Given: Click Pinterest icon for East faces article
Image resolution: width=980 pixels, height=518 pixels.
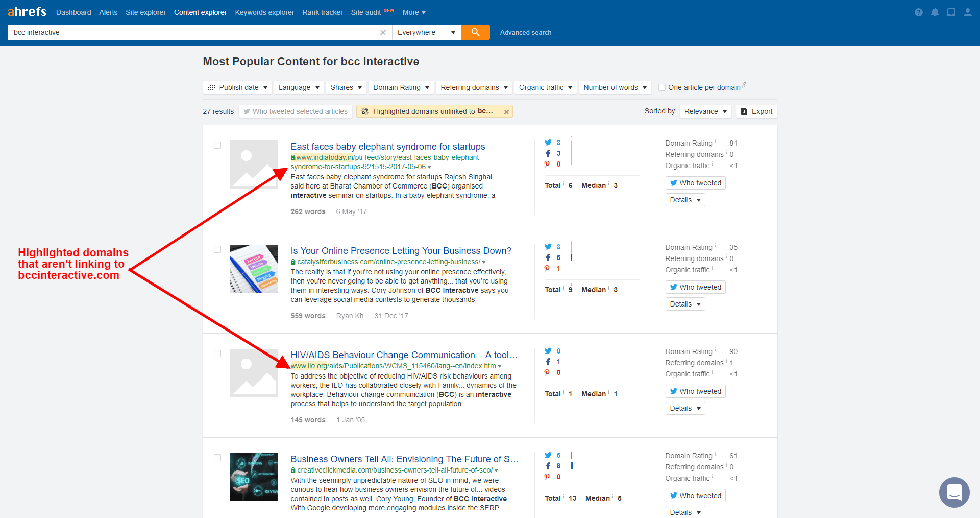Looking at the screenshot, I should (x=547, y=164).
